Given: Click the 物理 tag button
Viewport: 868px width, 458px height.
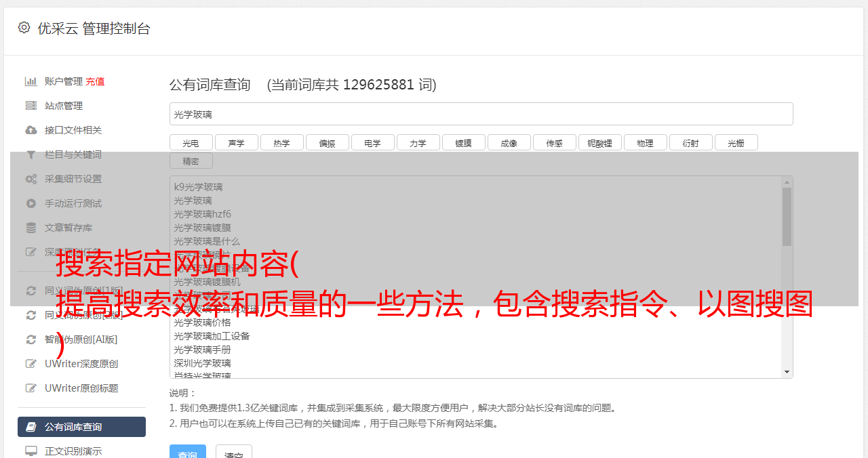Looking at the screenshot, I should click(645, 142).
